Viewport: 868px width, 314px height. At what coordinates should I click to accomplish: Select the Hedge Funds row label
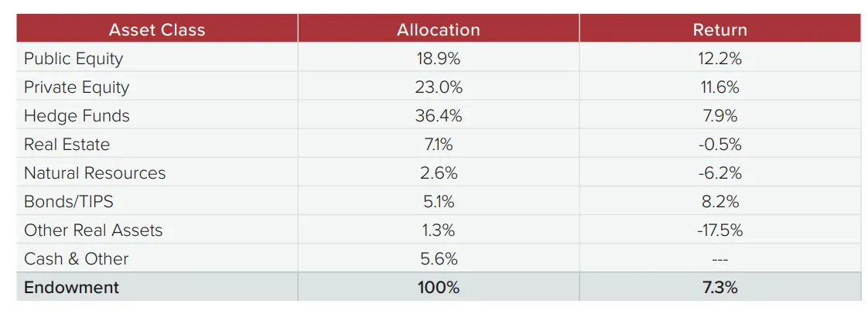(77, 116)
